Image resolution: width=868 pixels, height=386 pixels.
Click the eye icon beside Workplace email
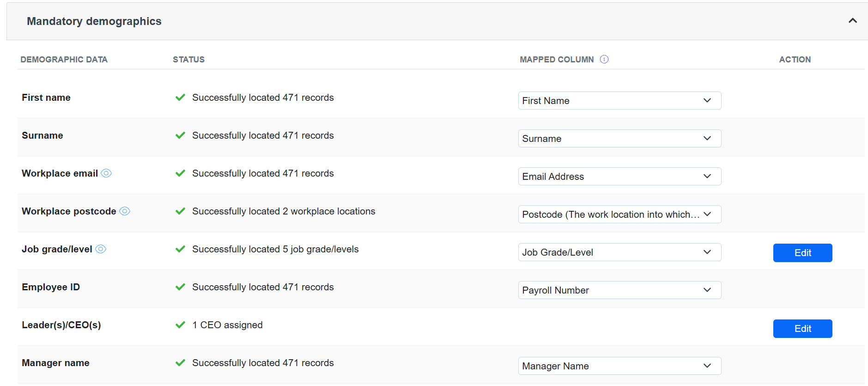(106, 173)
